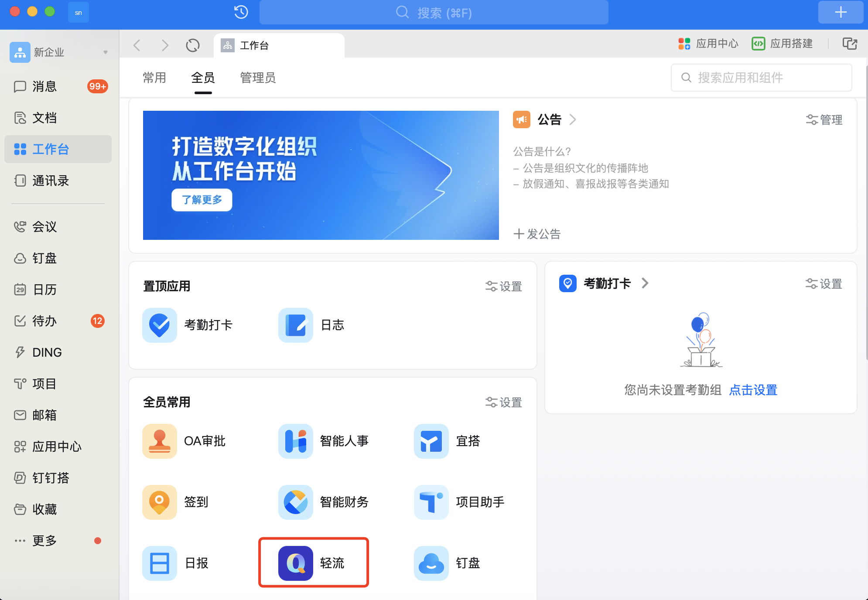This screenshot has width=868, height=600.
Task: Open 设置 for 全员常用
Action: (x=504, y=402)
